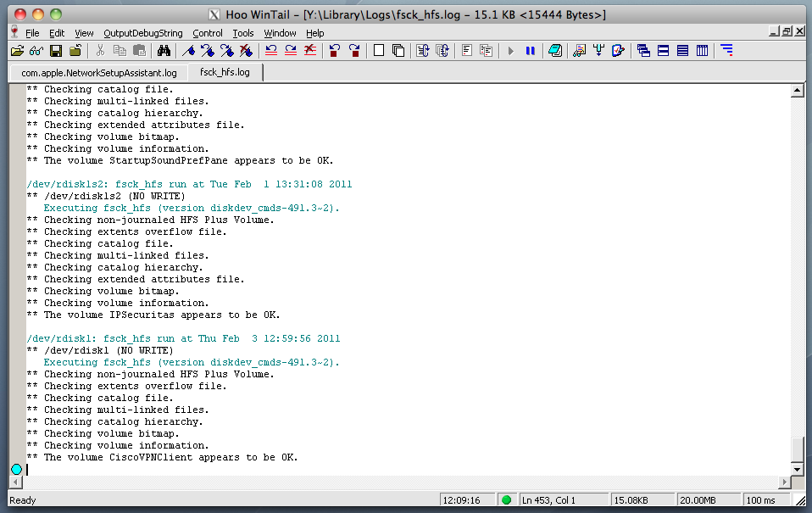Click the green monitoring status light
Image resolution: width=812 pixels, height=513 pixels.
(506, 499)
